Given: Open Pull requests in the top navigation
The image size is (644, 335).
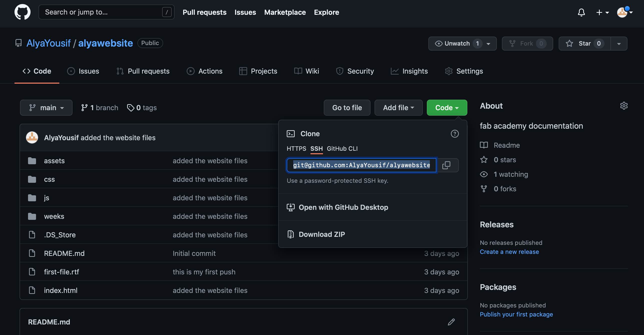Looking at the screenshot, I should click(x=204, y=12).
